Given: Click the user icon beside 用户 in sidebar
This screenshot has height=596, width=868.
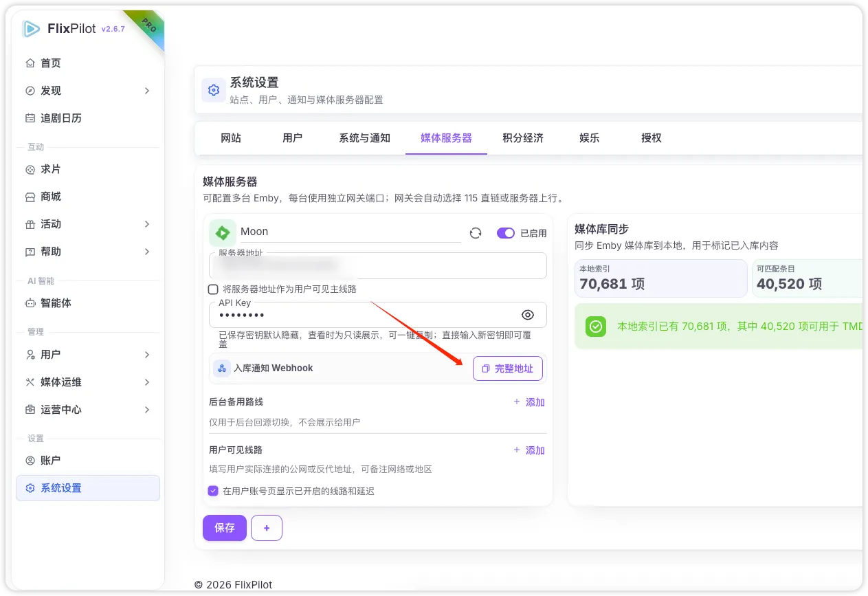Looking at the screenshot, I should coord(30,355).
